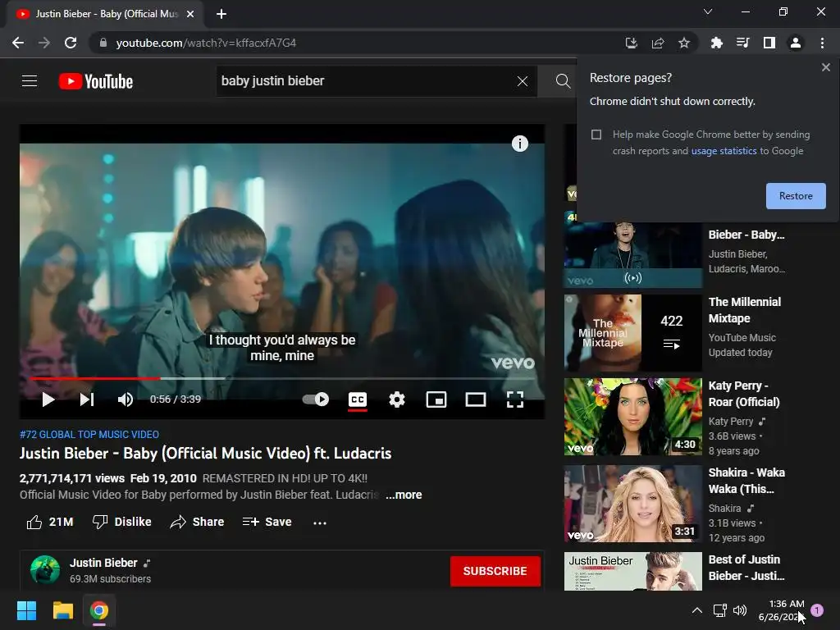Click Shakira - Waka Waka title text
Viewport: 840px width, 630px height.
pos(746,481)
